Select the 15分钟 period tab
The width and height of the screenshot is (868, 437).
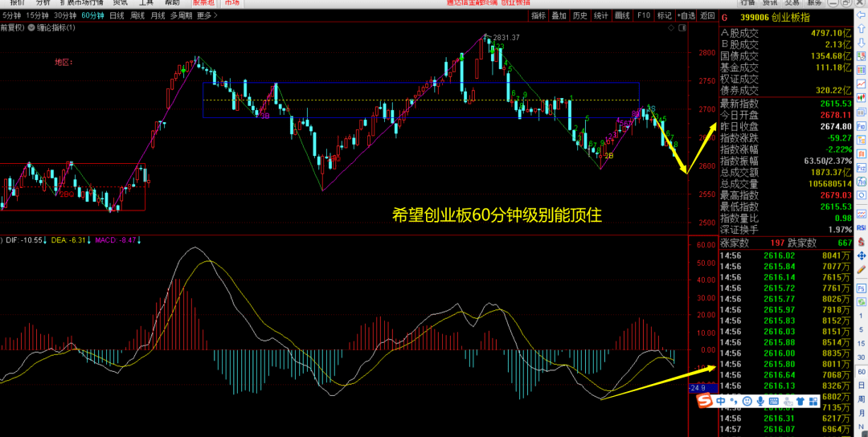40,15
